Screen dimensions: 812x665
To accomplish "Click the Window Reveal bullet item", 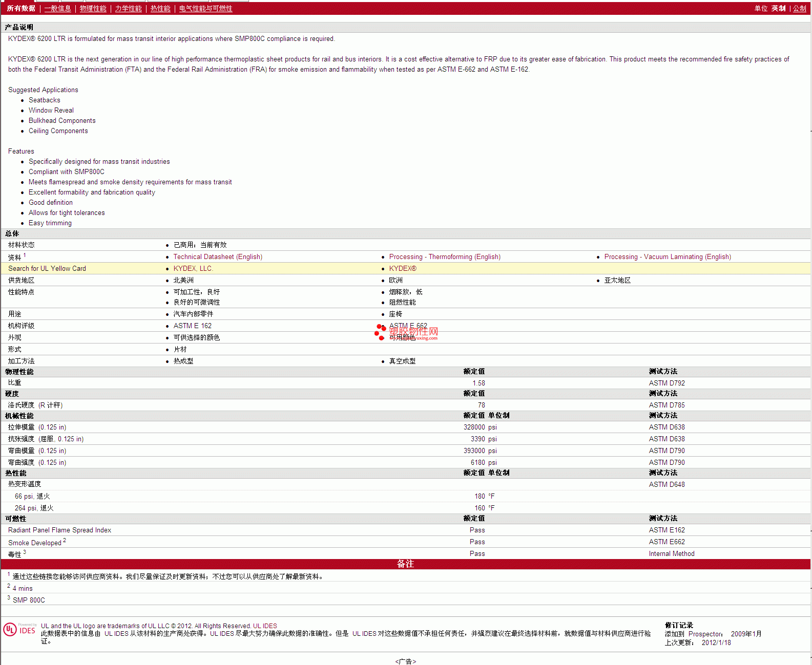I will click(x=51, y=111).
